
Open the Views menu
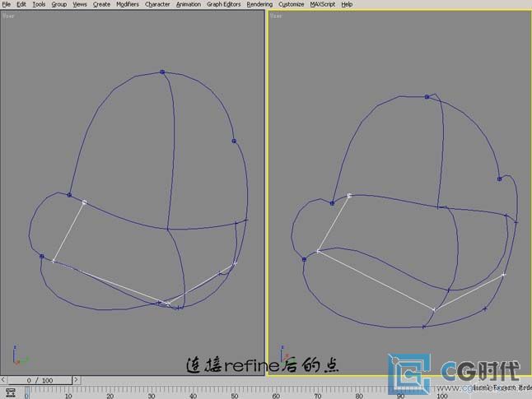pyautogui.click(x=80, y=4)
